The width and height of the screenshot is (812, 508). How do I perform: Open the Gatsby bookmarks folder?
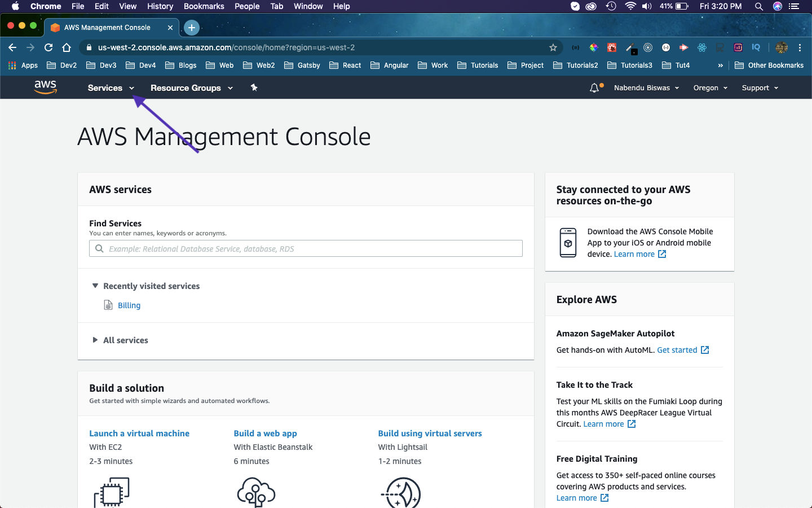tap(302, 65)
